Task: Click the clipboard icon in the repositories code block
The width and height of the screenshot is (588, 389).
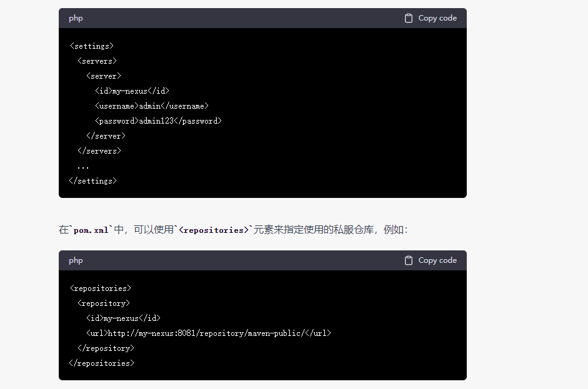Action: 409,260
